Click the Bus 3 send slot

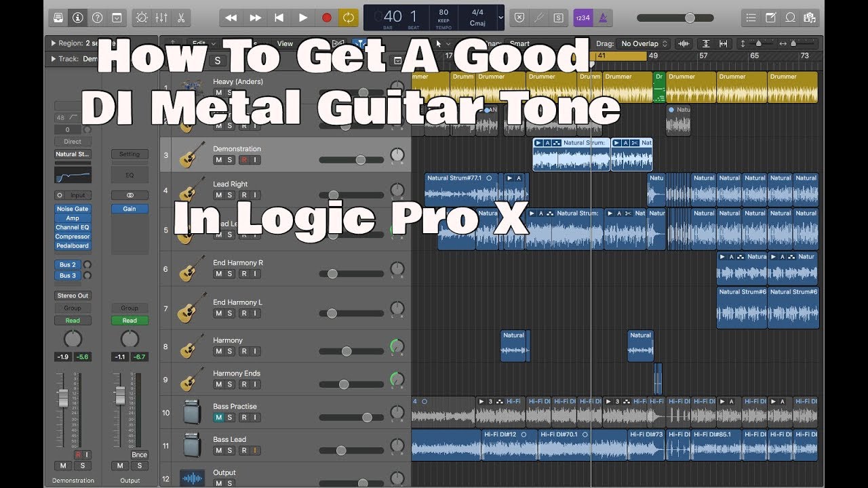point(68,276)
